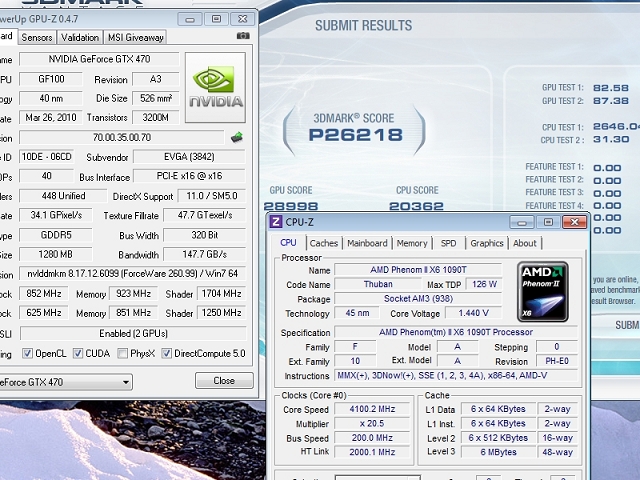
Task: Click the Subvendor field EVGA (3842)
Action: pos(189,157)
